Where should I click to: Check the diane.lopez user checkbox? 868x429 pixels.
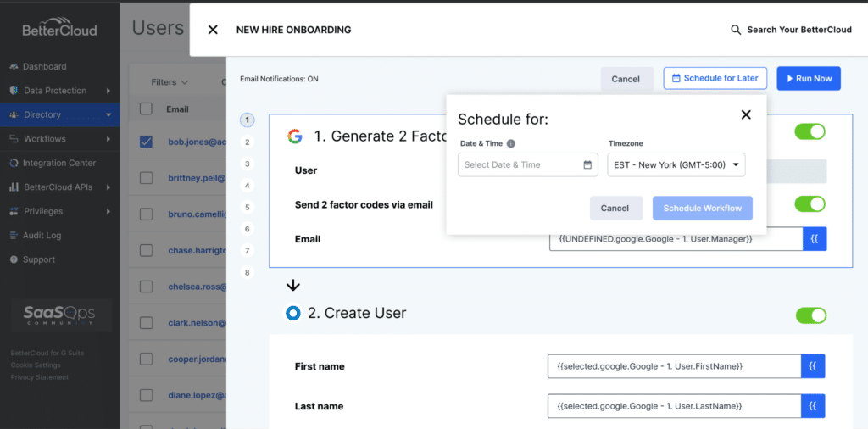[146, 395]
